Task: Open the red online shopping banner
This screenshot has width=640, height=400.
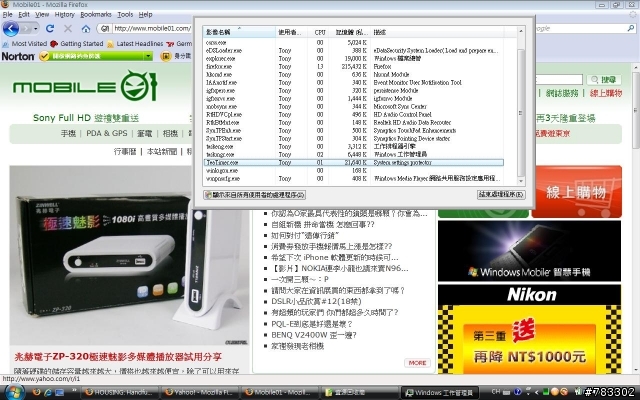Action: pyautogui.click(x=577, y=191)
